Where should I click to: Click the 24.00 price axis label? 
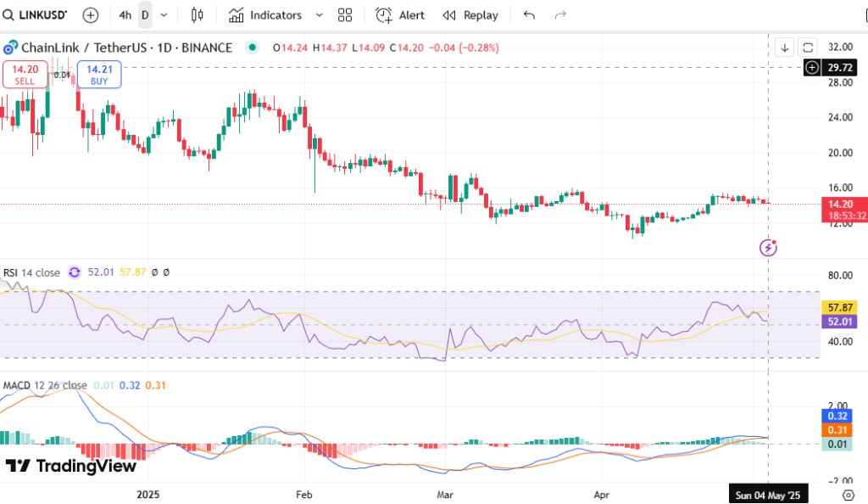tap(840, 117)
